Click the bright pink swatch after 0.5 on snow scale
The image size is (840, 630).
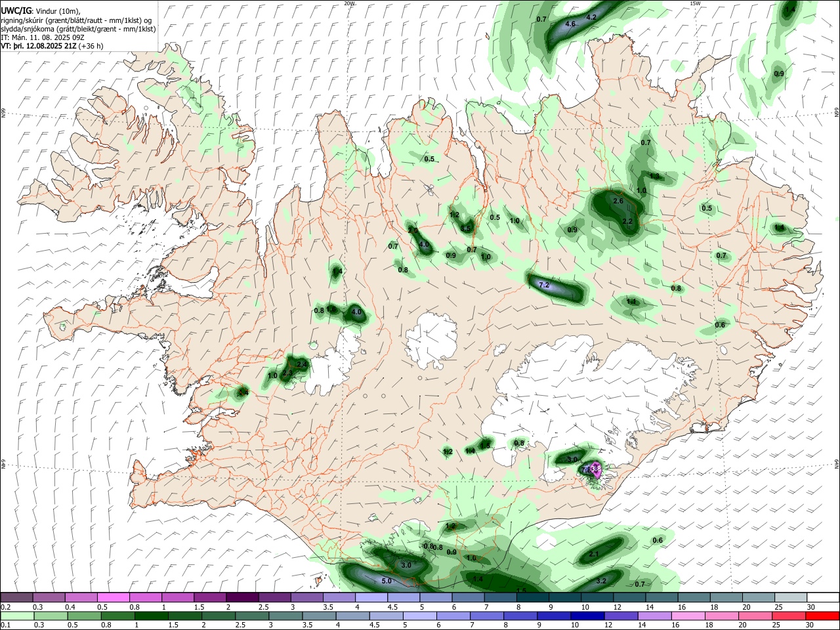coord(113,597)
